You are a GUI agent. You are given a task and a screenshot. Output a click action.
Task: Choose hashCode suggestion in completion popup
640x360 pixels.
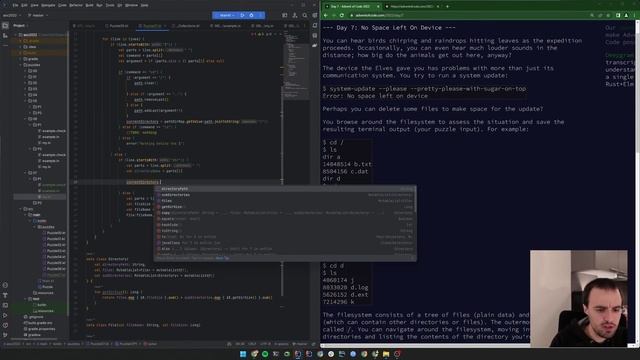pos(285,225)
